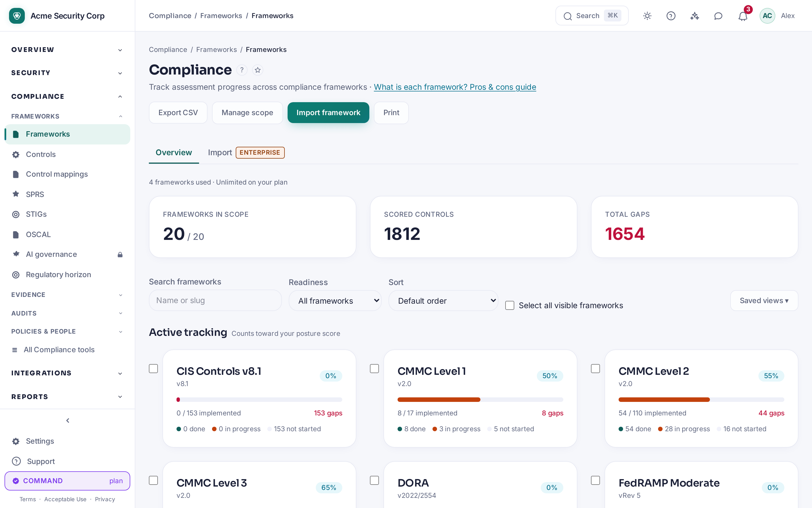Click the Name or slug search field
This screenshot has height=508, width=812.
pyautogui.click(x=215, y=300)
